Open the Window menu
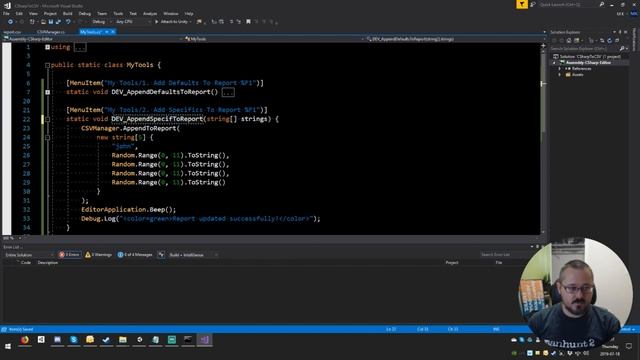This screenshot has height=360, width=640. 171,13
